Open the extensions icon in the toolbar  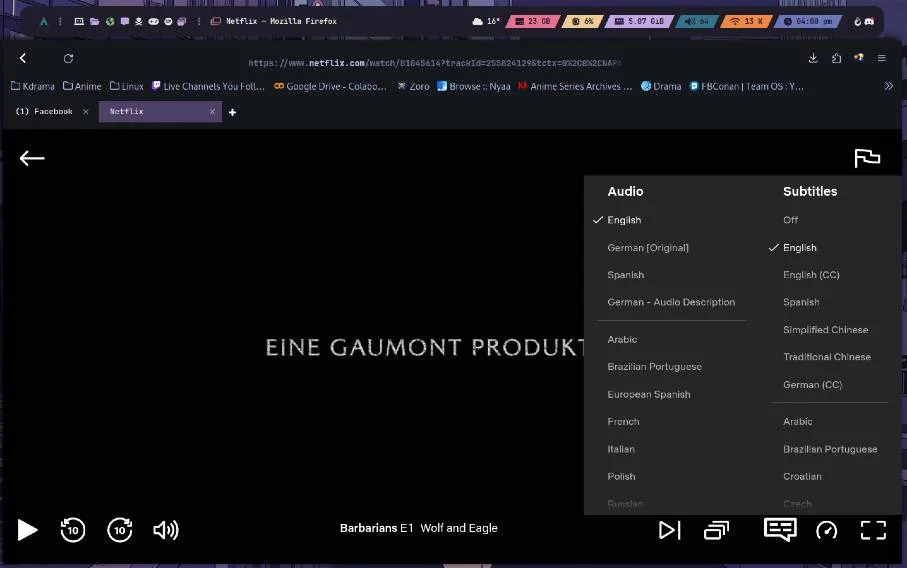pos(836,58)
